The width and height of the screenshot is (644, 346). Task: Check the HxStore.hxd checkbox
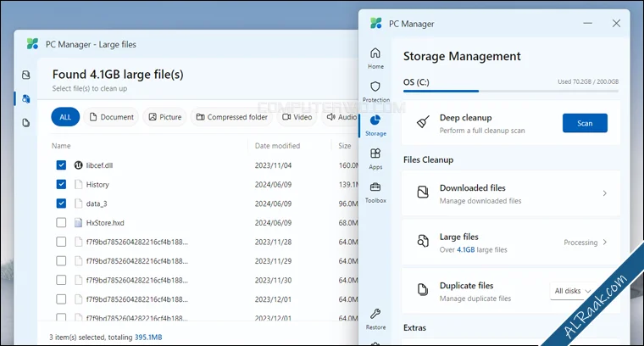(61, 222)
